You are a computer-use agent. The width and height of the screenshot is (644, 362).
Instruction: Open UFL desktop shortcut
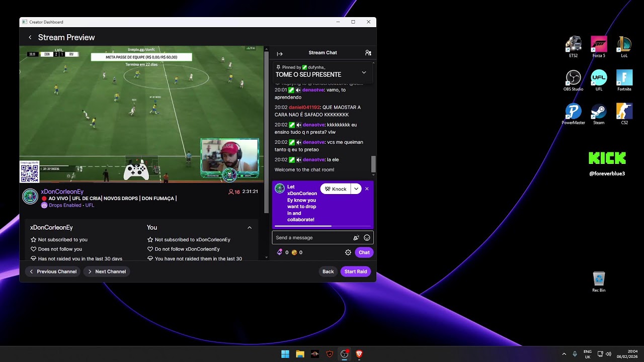599,80
